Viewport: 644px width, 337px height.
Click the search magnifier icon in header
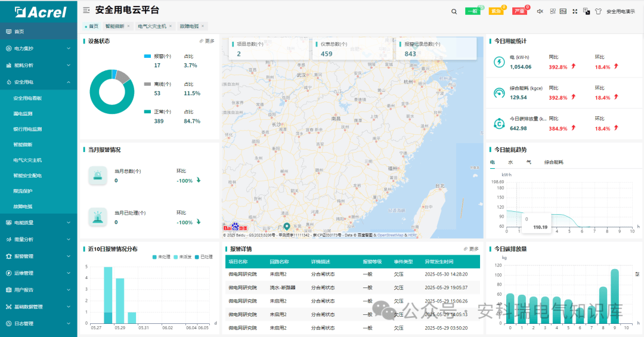(x=454, y=11)
